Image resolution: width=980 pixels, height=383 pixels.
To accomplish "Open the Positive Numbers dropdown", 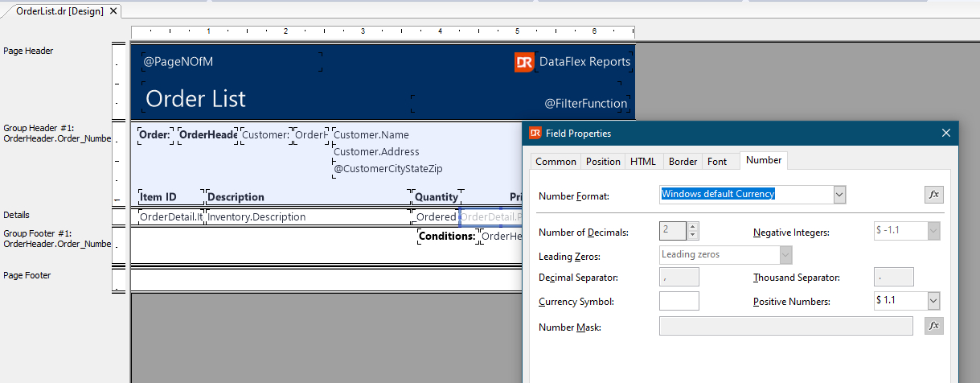I will click(933, 301).
